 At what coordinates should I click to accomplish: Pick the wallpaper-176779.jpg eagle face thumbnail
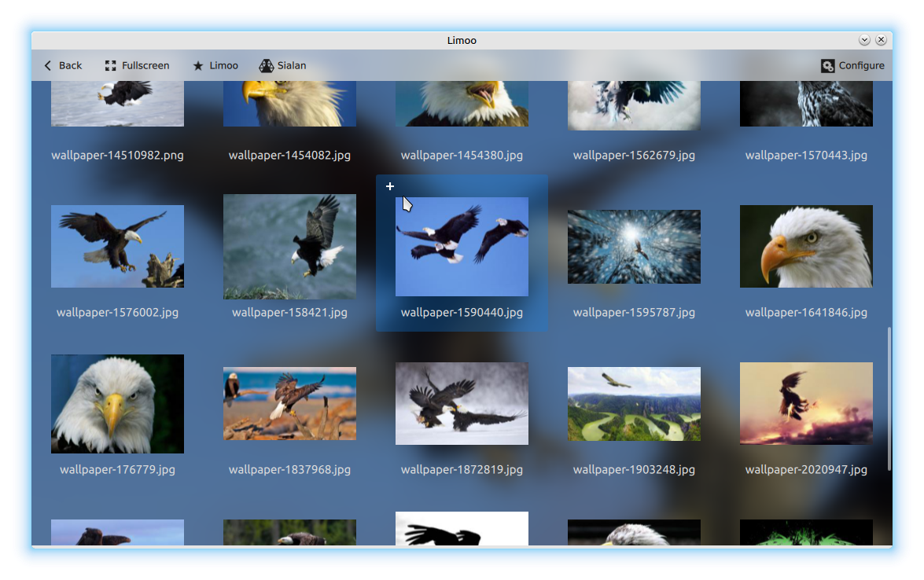point(117,403)
